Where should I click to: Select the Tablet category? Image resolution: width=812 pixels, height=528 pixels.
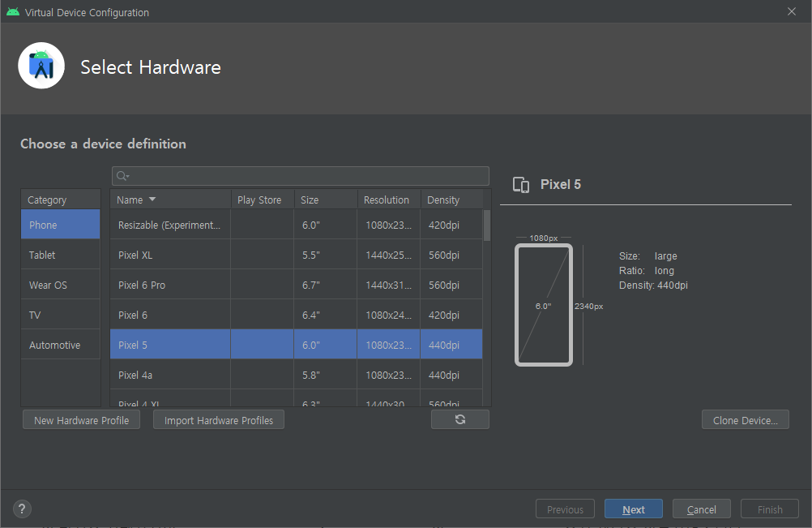61,255
